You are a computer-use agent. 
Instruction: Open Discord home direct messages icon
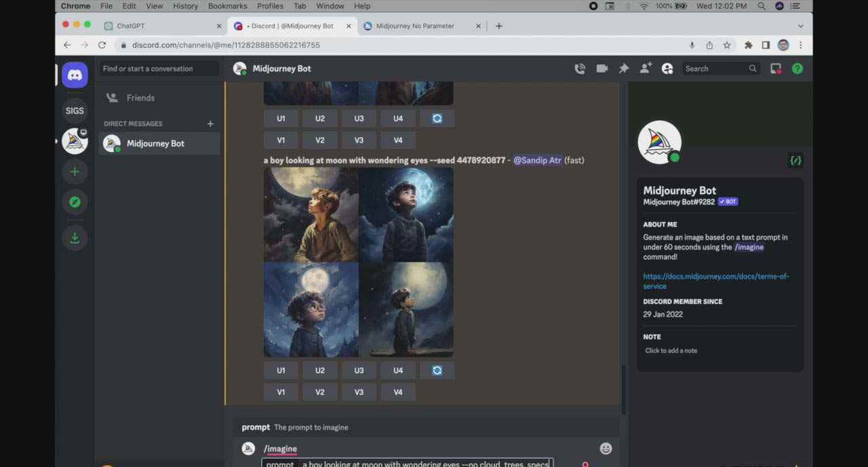[75, 75]
